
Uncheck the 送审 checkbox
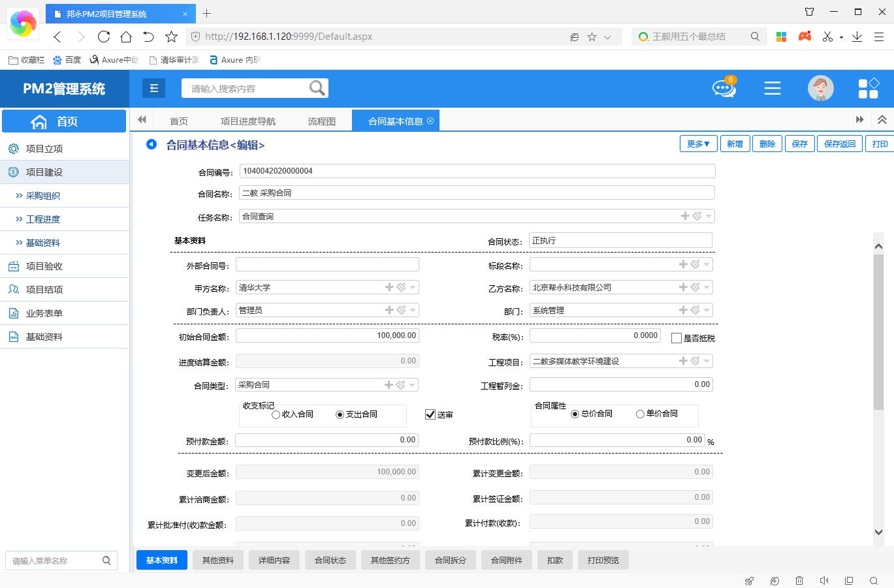[x=430, y=414]
